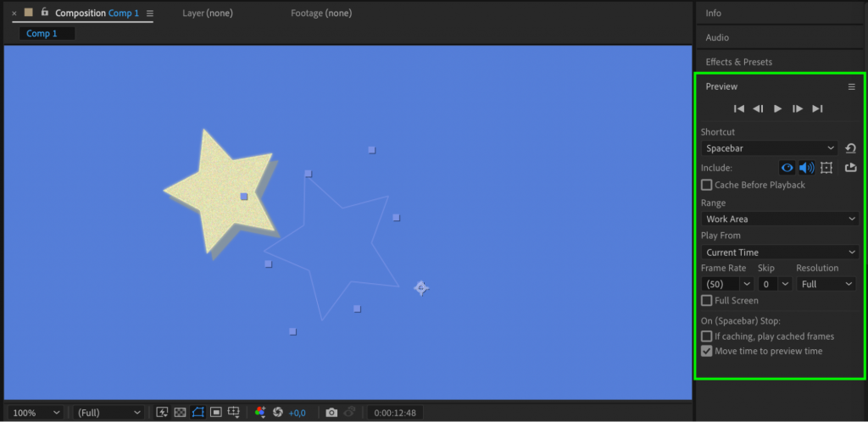The image size is (868, 422).
Task: Reset exposure using the aperture icon
Action: [278, 413]
